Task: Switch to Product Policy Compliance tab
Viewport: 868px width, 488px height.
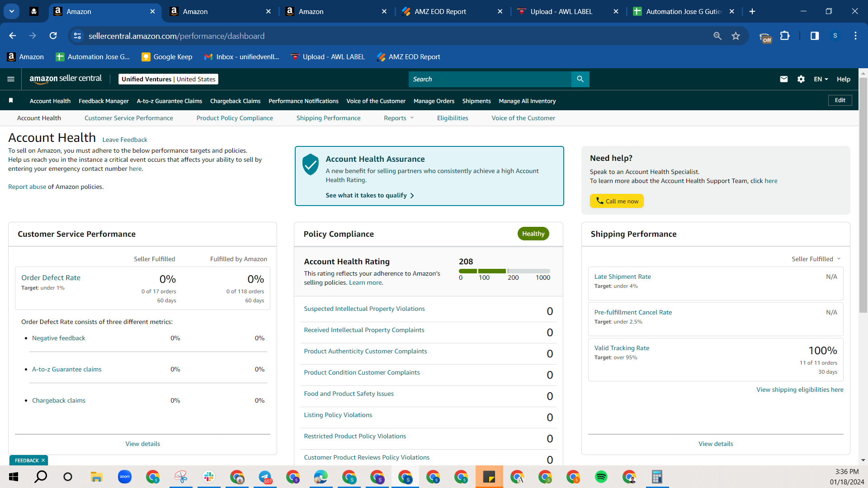Action: 235,118
